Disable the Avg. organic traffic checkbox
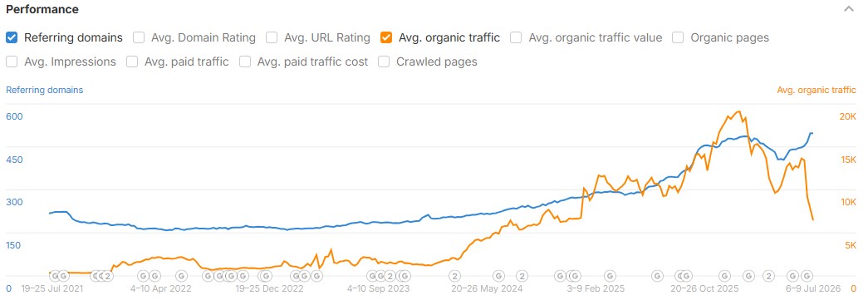 click(x=386, y=37)
